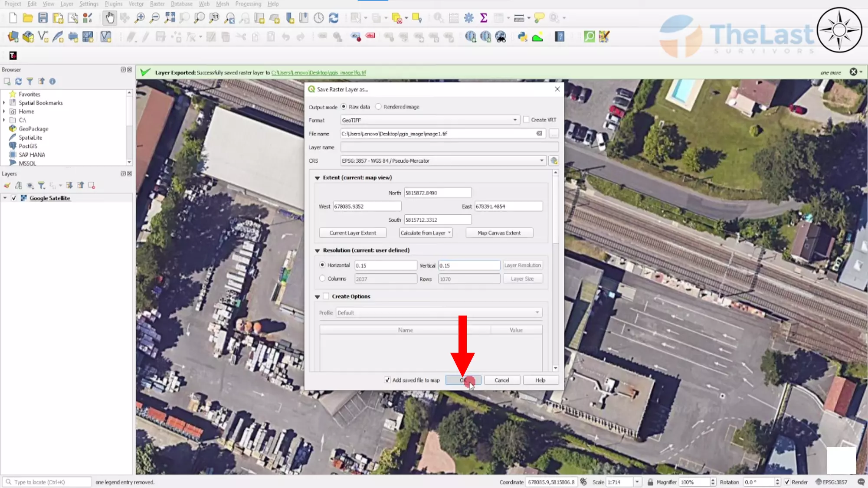This screenshot has height=488, width=868.
Task: Open the Web menu
Action: click(204, 4)
